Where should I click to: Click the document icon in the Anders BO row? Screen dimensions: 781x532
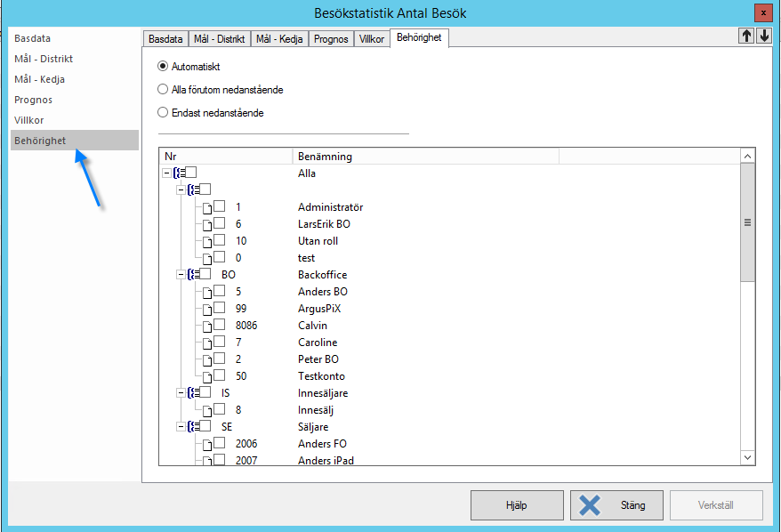coord(207,293)
